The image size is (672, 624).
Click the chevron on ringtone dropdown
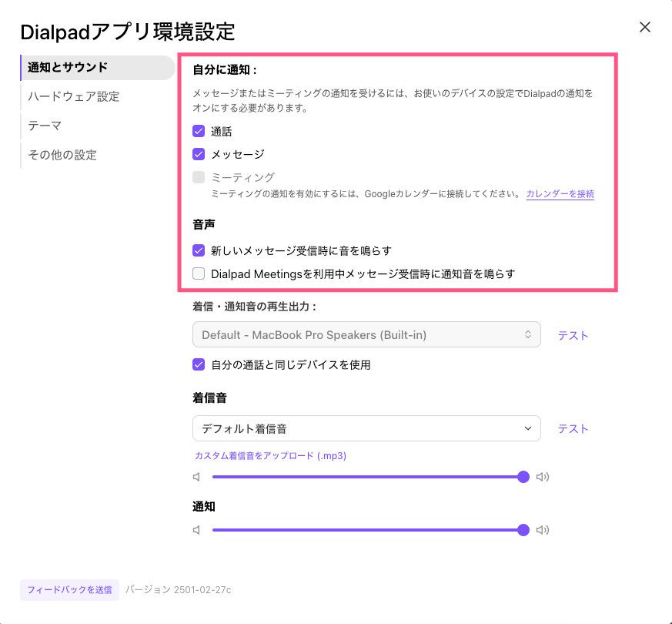[x=528, y=428]
